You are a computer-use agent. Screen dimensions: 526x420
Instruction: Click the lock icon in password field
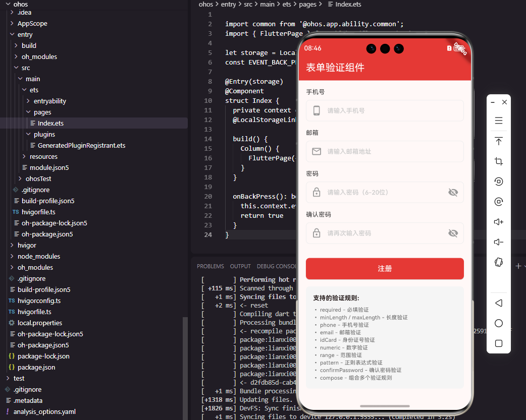click(x=317, y=193)
